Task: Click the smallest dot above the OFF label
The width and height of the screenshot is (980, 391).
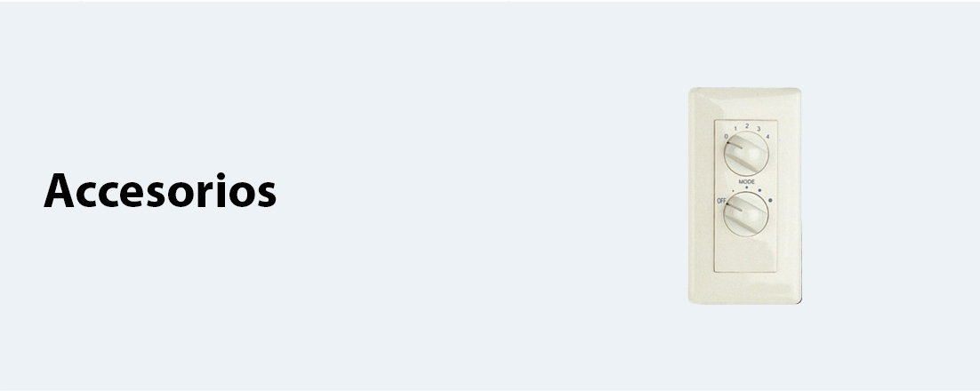Action: 733,191
